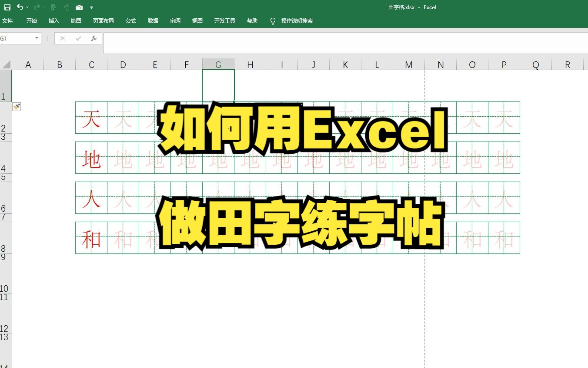This screenshot has height=368, width=588.
Task: Select row 12 header
Action: (x=6, y=318)
